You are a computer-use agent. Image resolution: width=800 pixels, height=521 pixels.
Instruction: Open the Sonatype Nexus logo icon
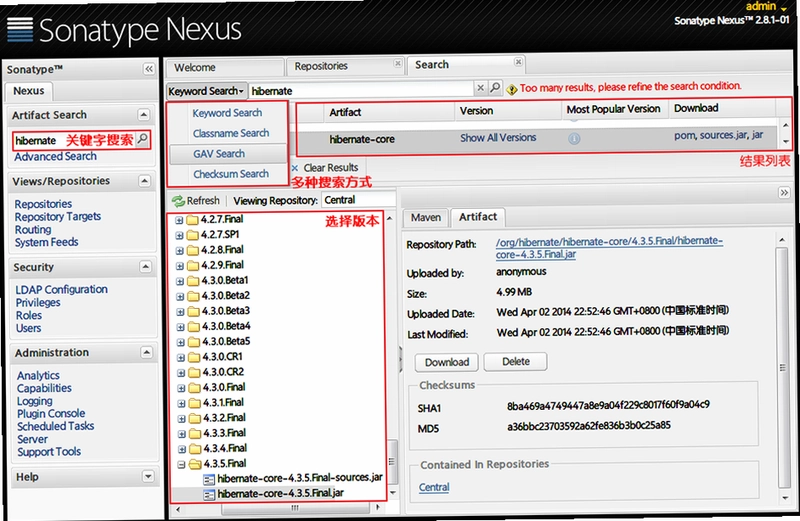click(x=20, y=30)
